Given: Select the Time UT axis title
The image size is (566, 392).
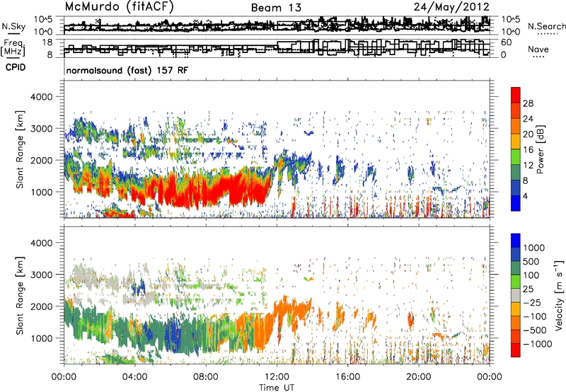Looking at the screenshot, I should (x=277, y=388).
